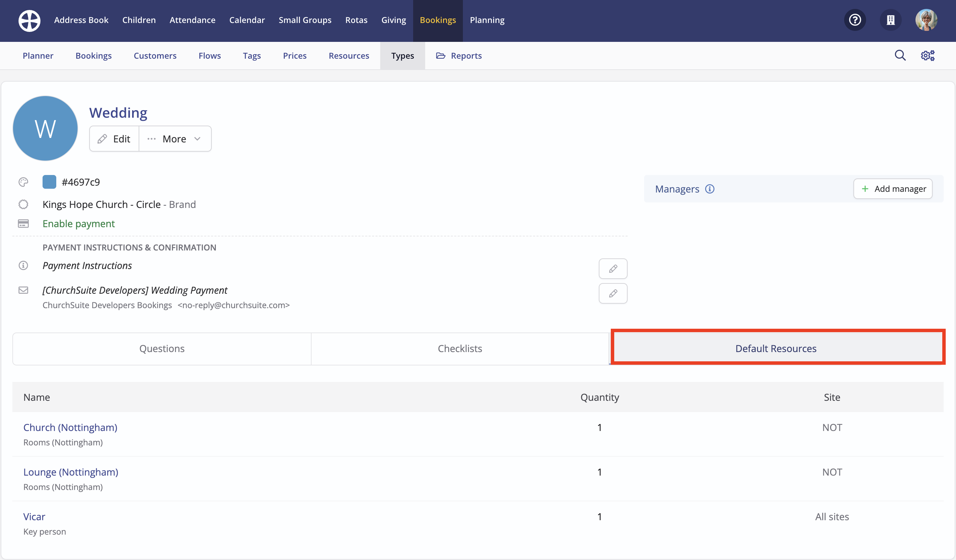
Task: Open the Calendar module in top navigation
Action: point(247,20)
